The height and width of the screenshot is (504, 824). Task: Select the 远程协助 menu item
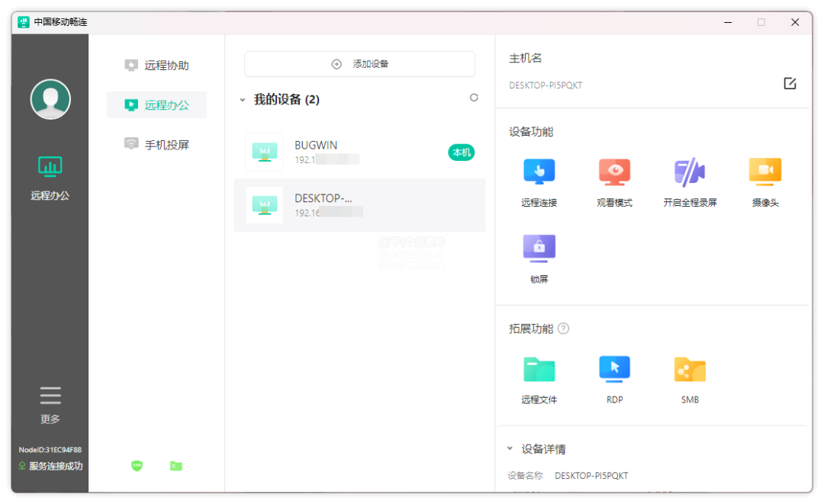156,65
